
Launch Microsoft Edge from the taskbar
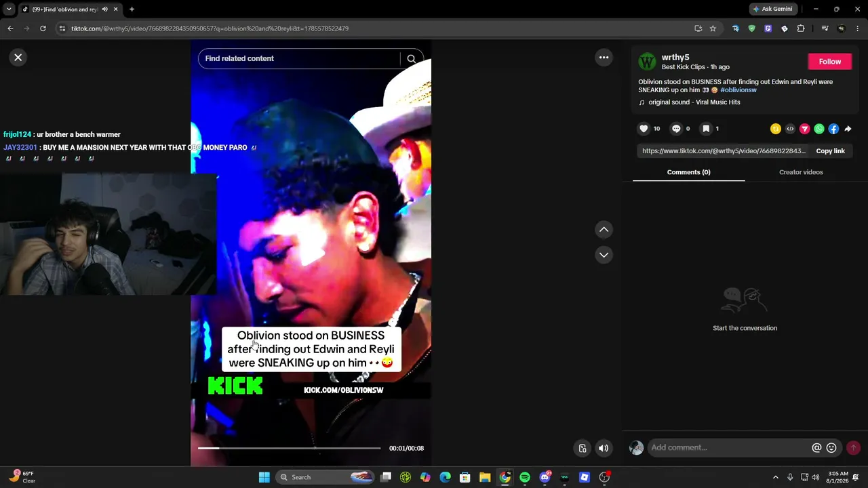(x=445, y=477)
